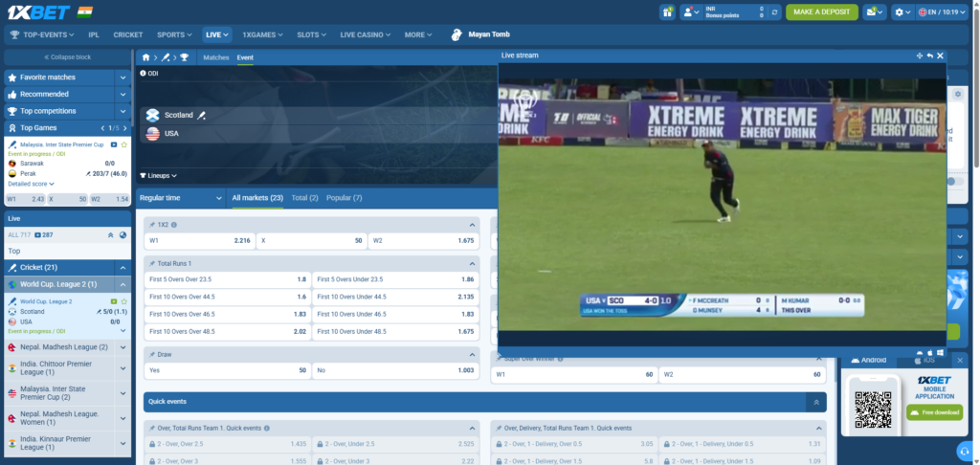The image size is (980, 465).
Task: Collapse the Cricket (21) section
Action: (x=123, y=268)
